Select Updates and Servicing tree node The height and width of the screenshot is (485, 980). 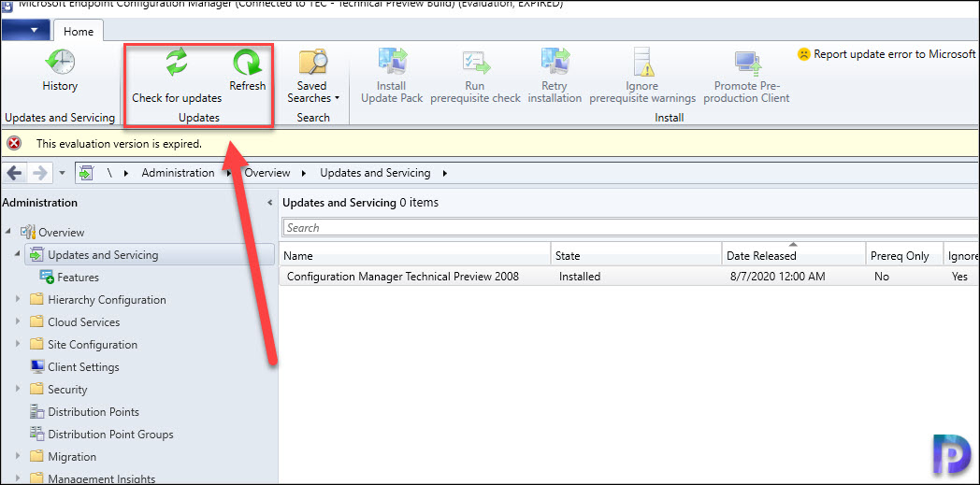point(103,255)
